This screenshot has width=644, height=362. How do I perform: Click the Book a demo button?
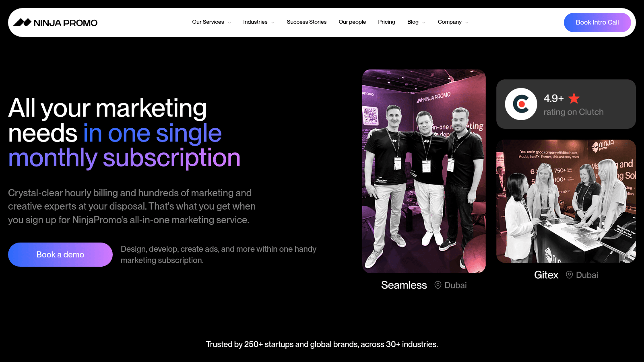(x=60, y=255)
